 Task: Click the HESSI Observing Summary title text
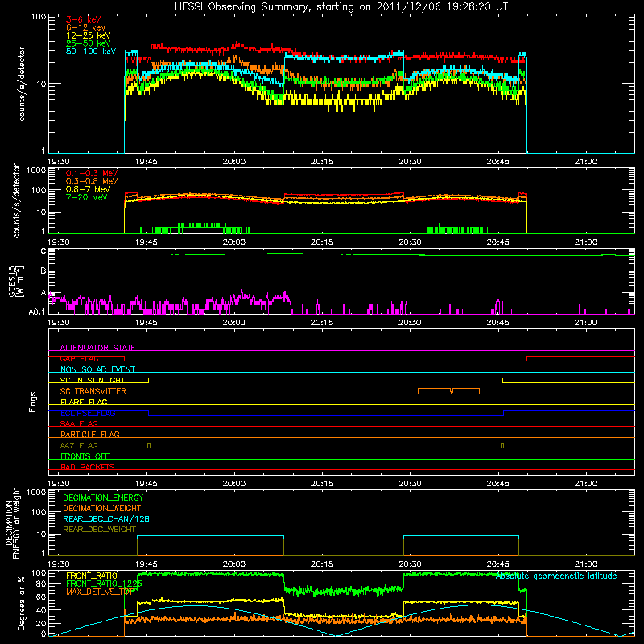click(x=341, y=7)
